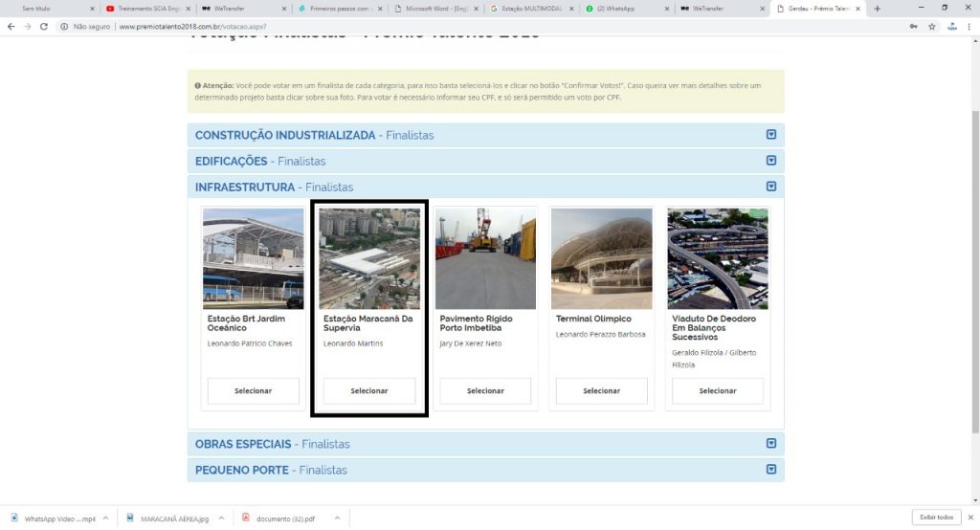Expand Pequeno Porte with its arrow icon

(x=771, y=470)
